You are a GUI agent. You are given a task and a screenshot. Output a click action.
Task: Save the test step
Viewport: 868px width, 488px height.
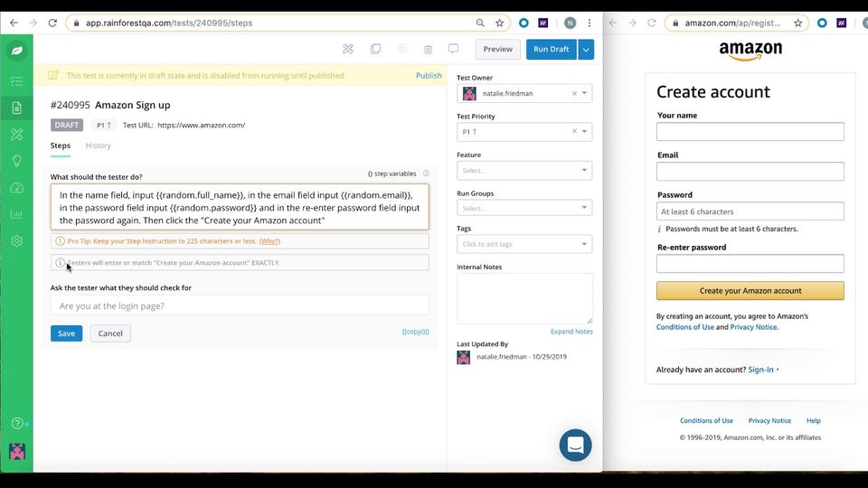pyautogui.click(x=66, y=333)
